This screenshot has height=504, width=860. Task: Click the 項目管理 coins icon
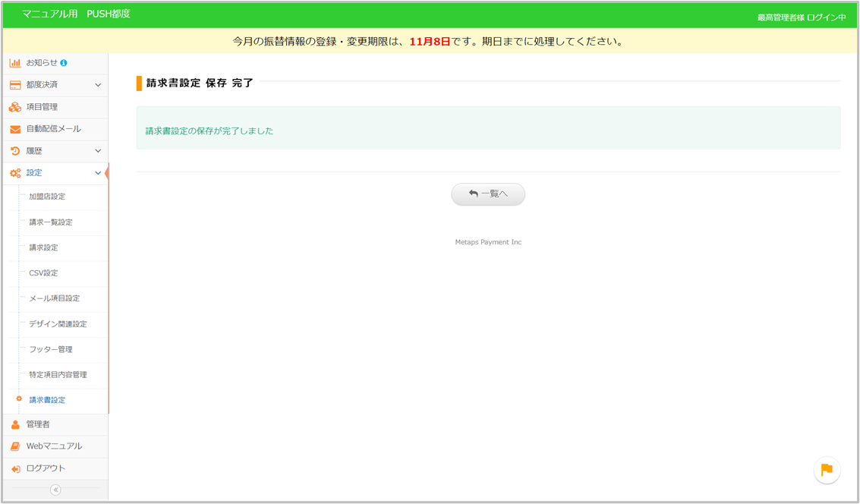pos(15,107)
